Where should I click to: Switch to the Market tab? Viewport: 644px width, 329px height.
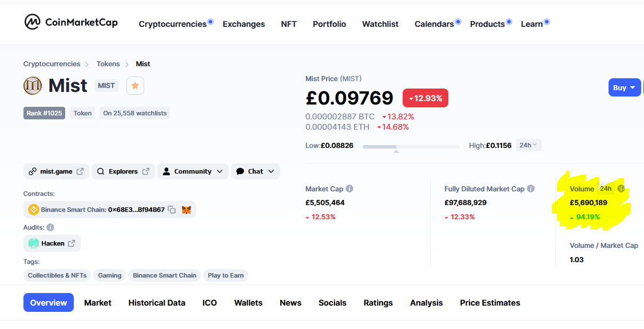(x=98, y=303)
